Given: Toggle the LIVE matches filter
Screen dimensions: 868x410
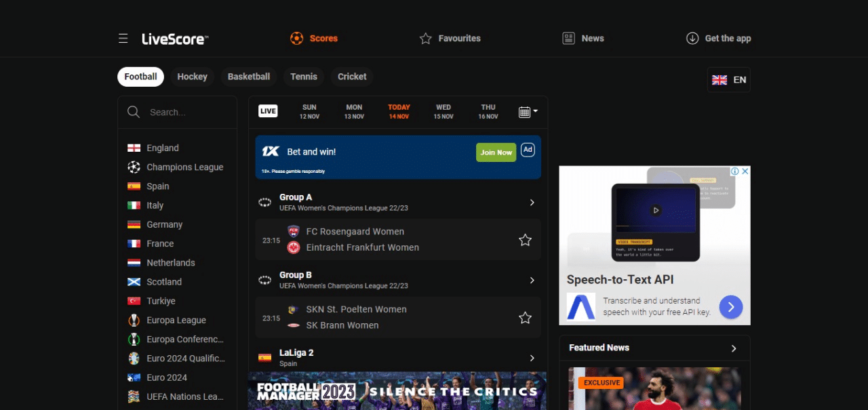Looking at the screenshot, I should pos(268,111).
